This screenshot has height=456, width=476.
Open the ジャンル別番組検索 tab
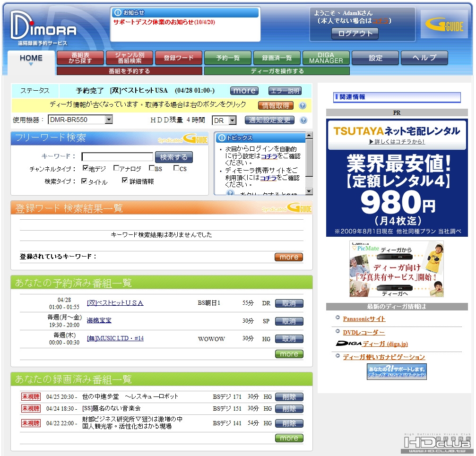point(130,58)
